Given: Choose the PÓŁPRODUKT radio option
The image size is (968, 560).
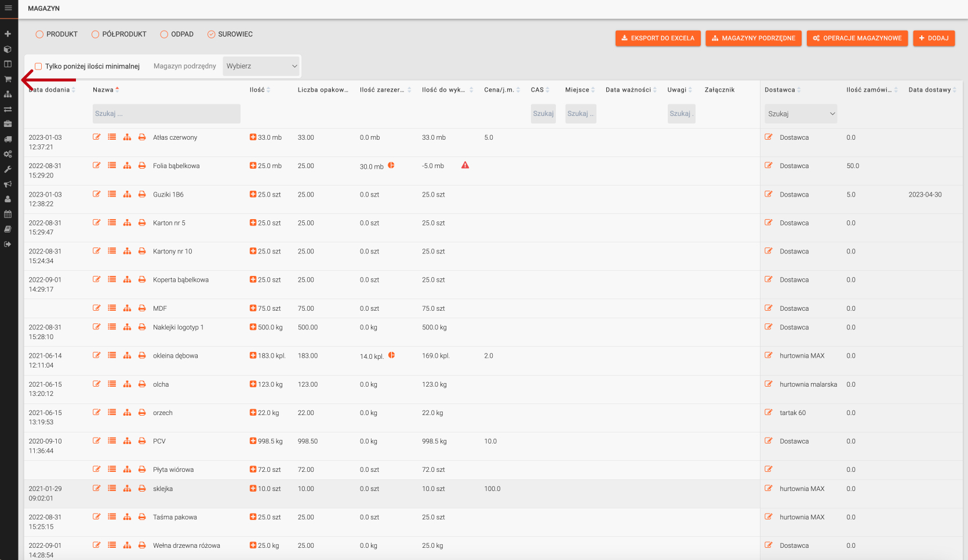Looking at the screenshot, I should [x=95, y=34].
